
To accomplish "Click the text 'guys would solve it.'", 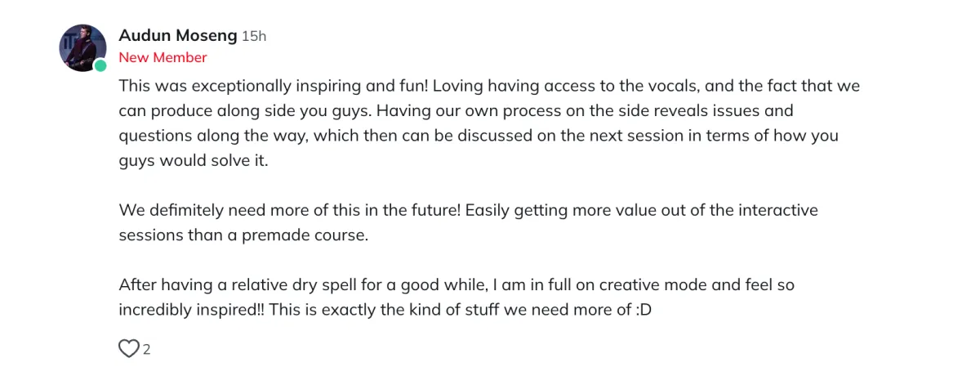I will click(x=194, y=161).
